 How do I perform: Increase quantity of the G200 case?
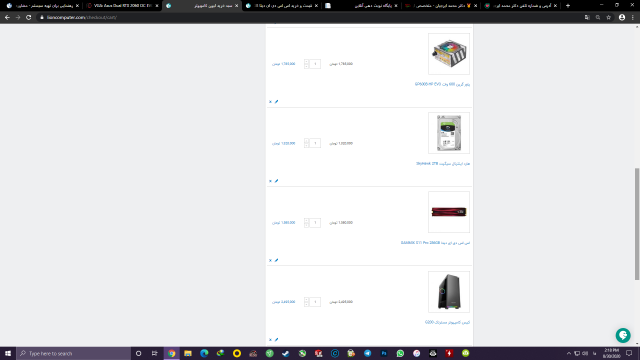click(307, 300)
